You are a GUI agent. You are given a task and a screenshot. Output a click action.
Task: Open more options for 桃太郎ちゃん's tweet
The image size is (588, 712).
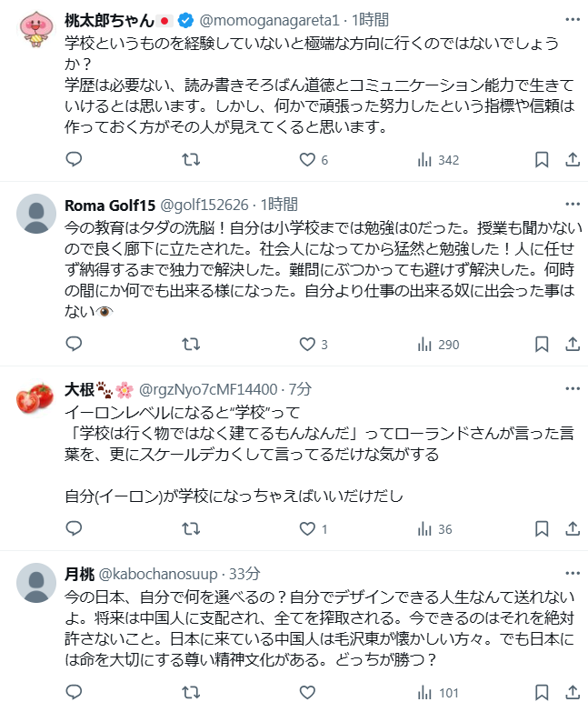pyautogui.click(x=570, y=20)
